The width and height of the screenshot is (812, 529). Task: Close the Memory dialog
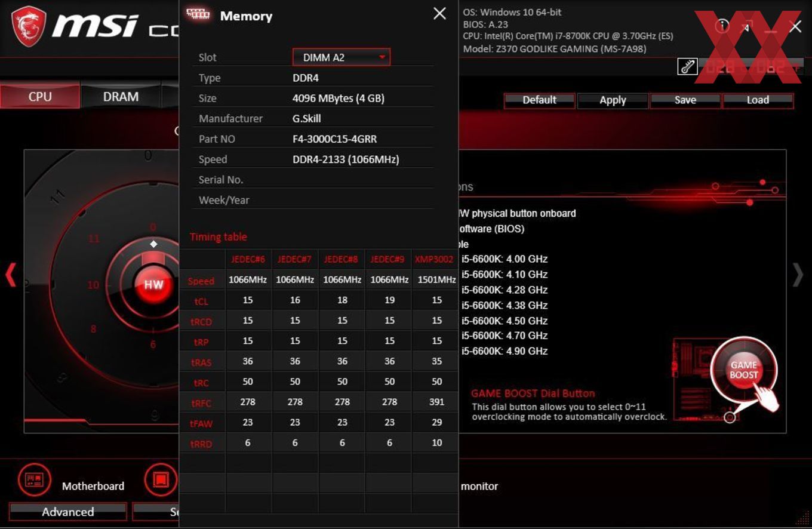439,13
